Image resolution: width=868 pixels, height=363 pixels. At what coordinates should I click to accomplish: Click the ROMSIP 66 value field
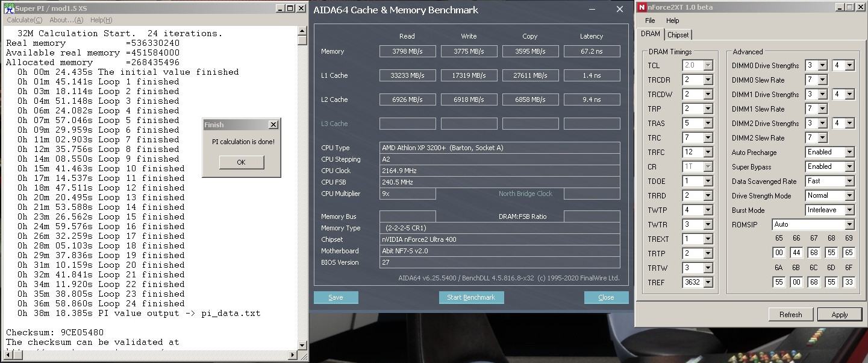(796, 253)
